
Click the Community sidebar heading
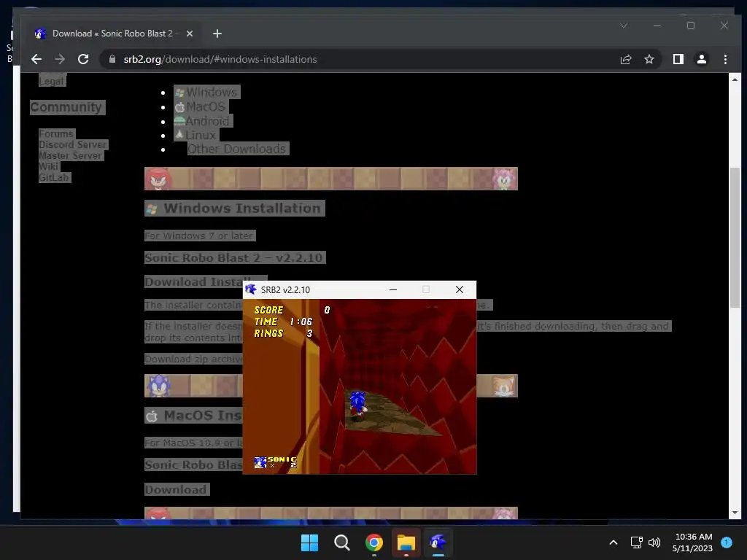pyautogui.click(x=66, y=107)
